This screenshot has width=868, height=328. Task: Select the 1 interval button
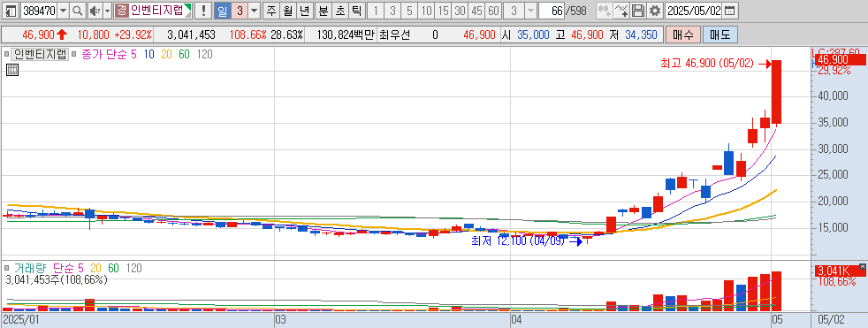point(376,10)
